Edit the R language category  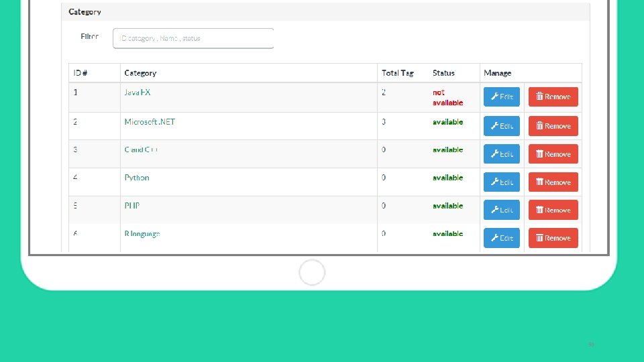(x=502, y=238)
